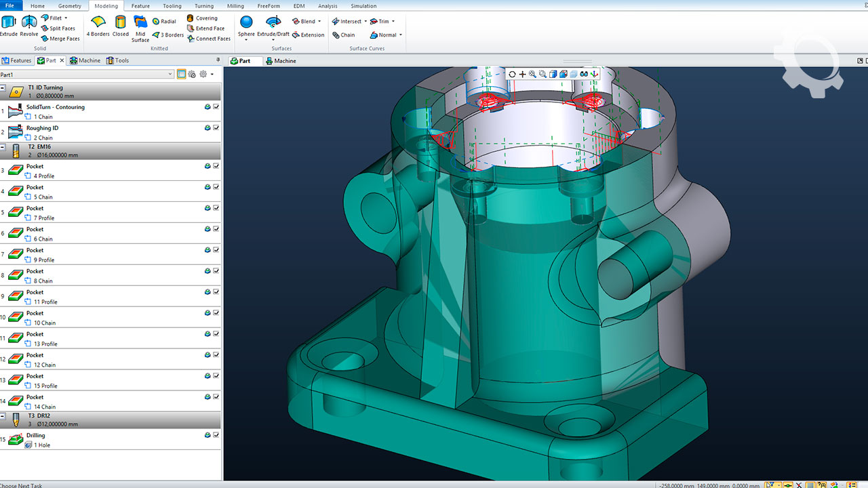The width and height of the screenshot is (868, 488).
Task: Disable the Drilling operation checkbox
Action: coord(216,435)
